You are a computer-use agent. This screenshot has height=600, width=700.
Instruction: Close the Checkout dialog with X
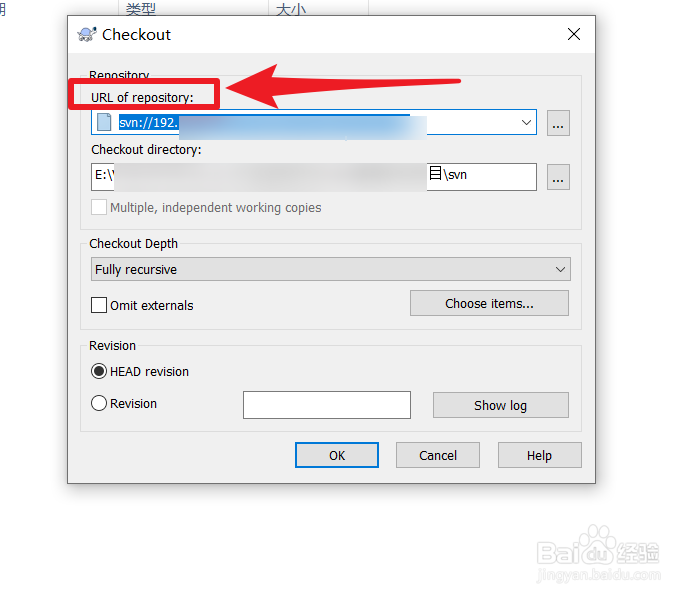click(x=574, y=34)
